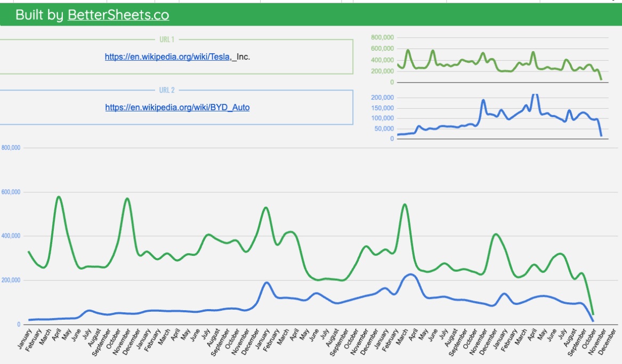This screenshot has width=622, height=364.
Task: Click the 200,000 label on main chart axis
Action: (11, 280)
